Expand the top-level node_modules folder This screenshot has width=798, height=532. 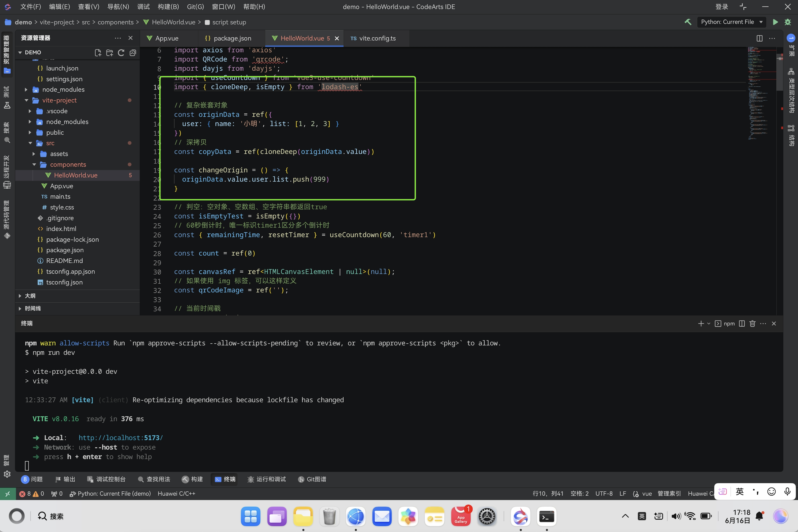[x=26, y=90]
